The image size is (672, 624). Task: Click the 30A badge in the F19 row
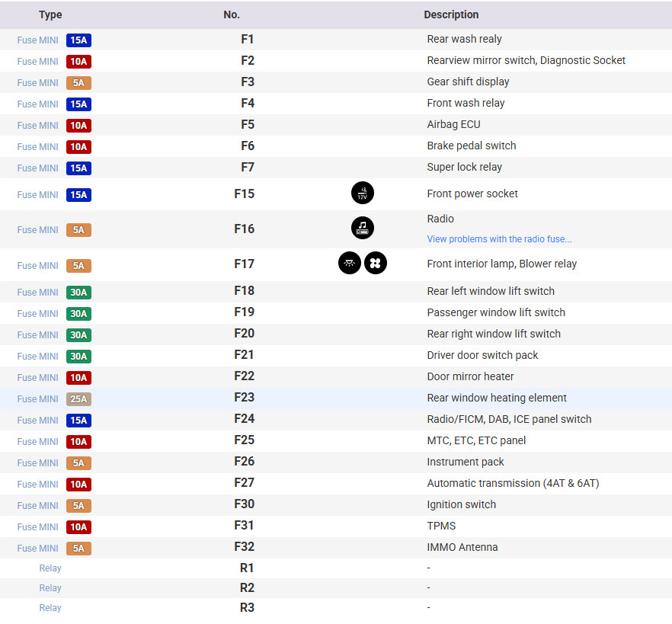click(79, 314)
